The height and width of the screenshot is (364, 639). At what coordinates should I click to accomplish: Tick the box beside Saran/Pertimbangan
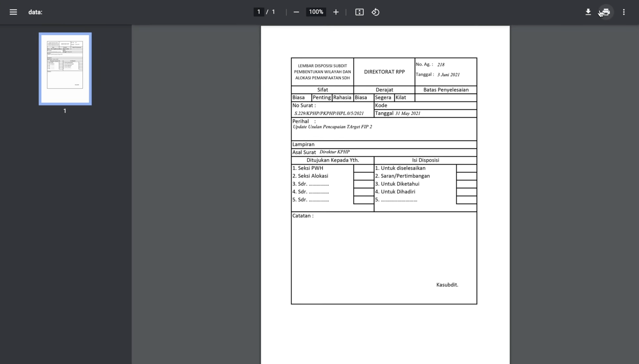pos(466,176)
